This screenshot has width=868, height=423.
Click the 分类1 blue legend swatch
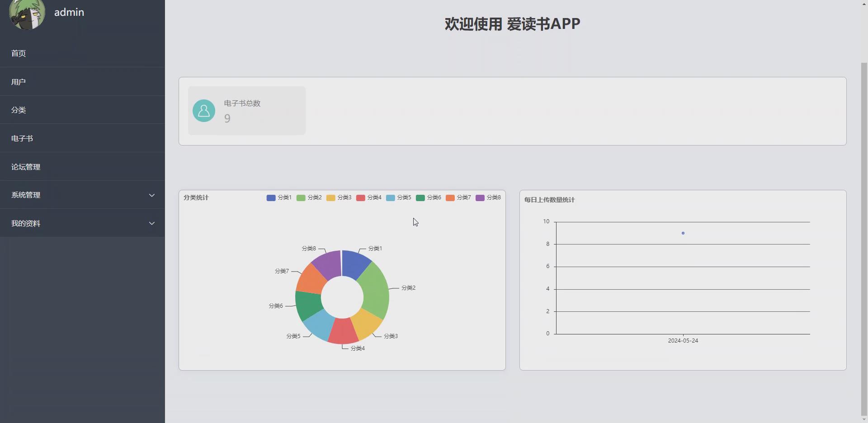270,197
